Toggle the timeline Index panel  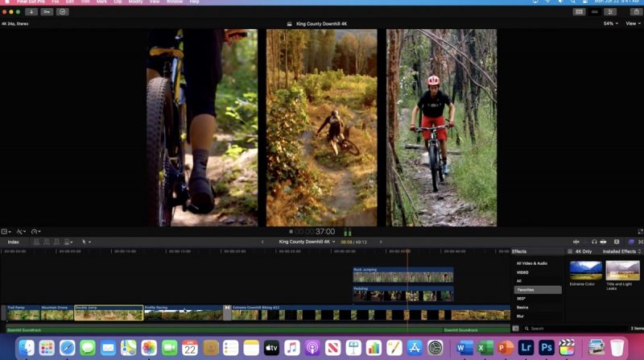pos(14,242)
